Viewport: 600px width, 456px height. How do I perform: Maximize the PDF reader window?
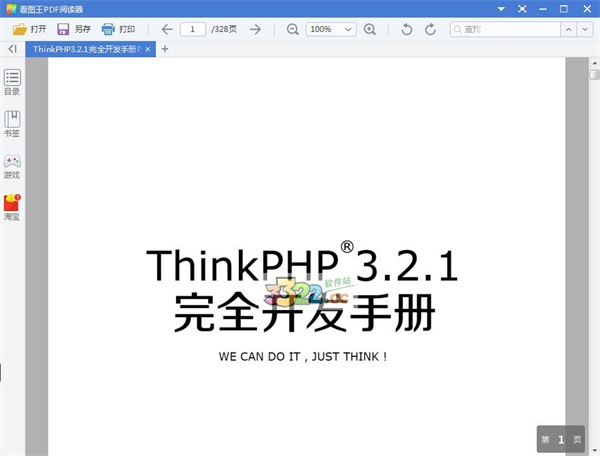(564, 9)
